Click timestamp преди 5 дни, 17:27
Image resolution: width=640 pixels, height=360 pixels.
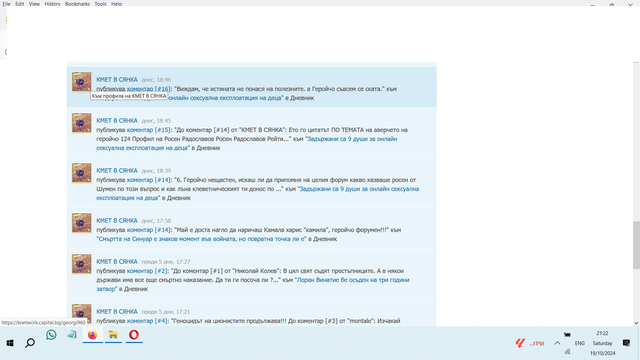tap(166, 262)
